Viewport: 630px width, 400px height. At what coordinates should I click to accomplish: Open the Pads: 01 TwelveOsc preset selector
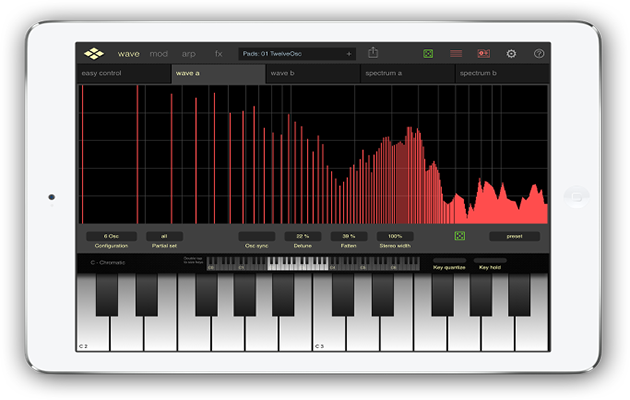297,53
